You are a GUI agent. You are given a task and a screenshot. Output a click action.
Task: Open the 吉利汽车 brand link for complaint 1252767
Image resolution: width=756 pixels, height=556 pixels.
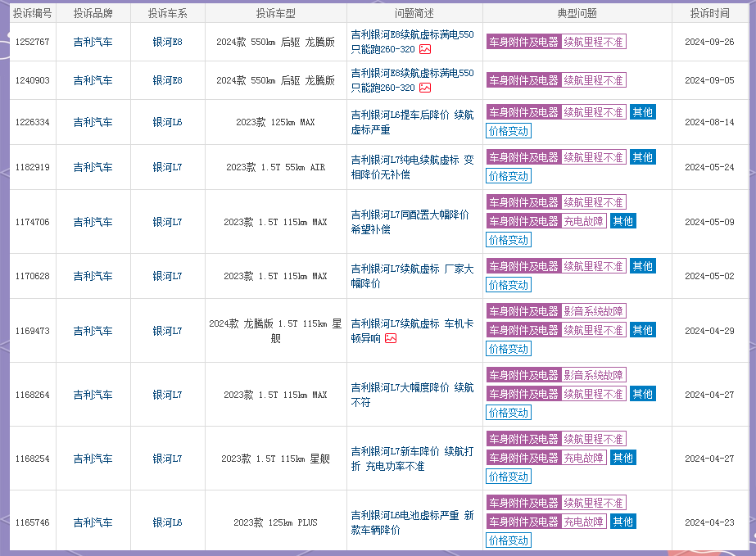click(x=93, y=42)
